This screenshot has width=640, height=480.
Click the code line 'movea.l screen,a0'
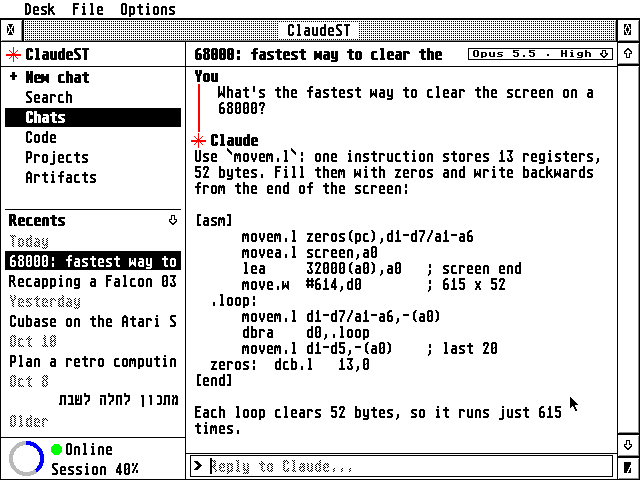(x=310, y=253)
